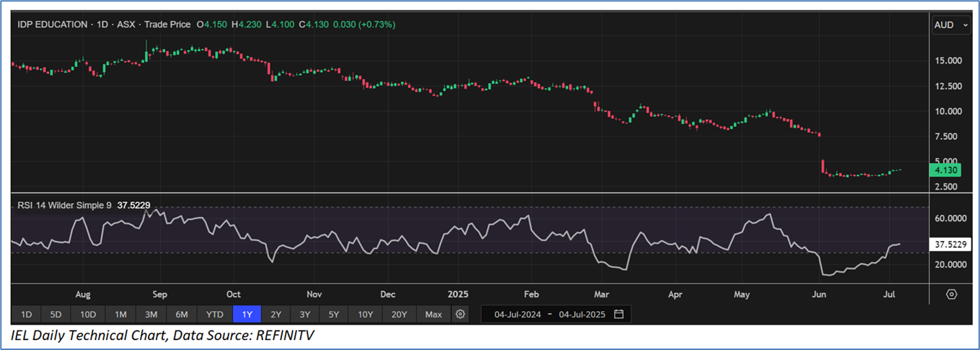
Task: Switch chart to 5Y range
Action: (334, 315)
